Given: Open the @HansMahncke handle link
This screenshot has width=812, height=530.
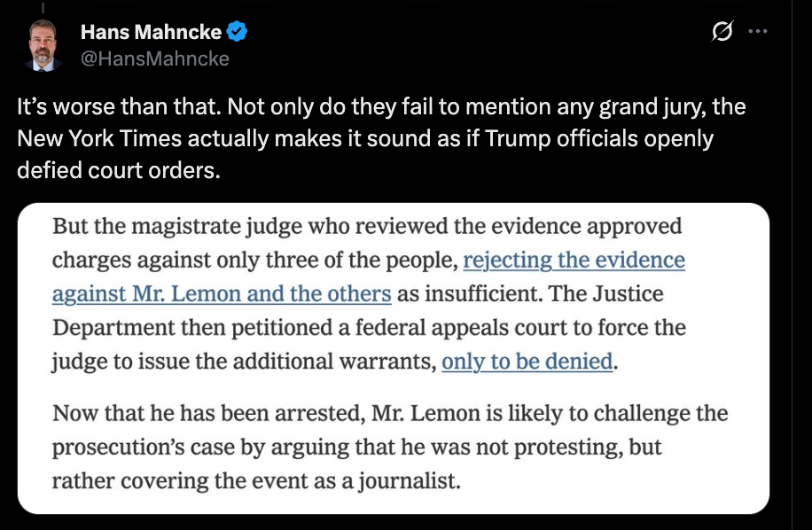Looking at the screenshot, I should [x=155, y=58].
